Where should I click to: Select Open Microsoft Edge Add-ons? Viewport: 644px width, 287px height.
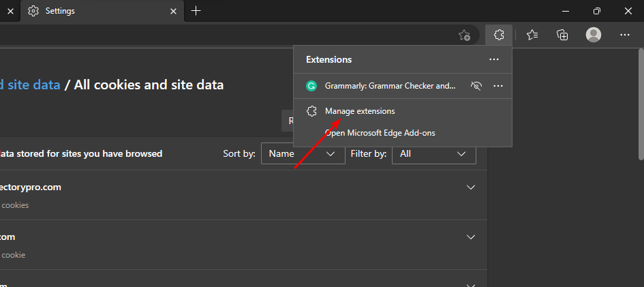click(380, 133)
